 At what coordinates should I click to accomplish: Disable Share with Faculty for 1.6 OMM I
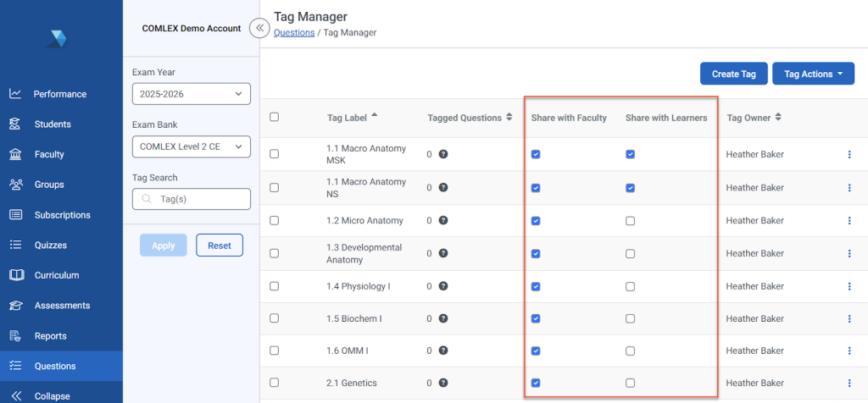coord(535,351)
